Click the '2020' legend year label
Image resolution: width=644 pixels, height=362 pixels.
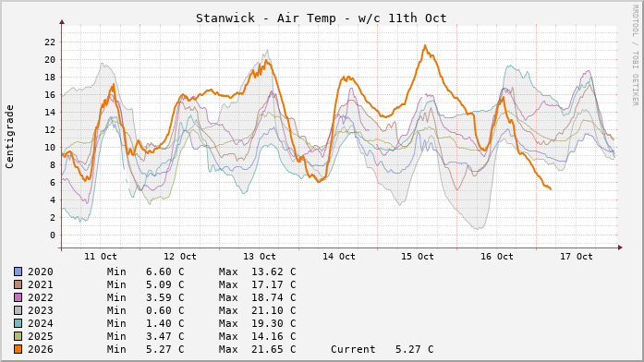click(x=41, y=271)
